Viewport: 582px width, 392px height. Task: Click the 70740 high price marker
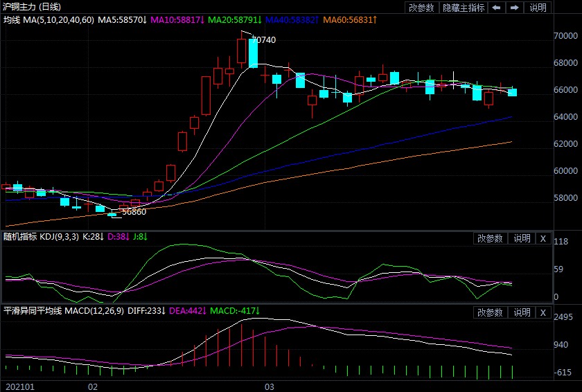263,40
